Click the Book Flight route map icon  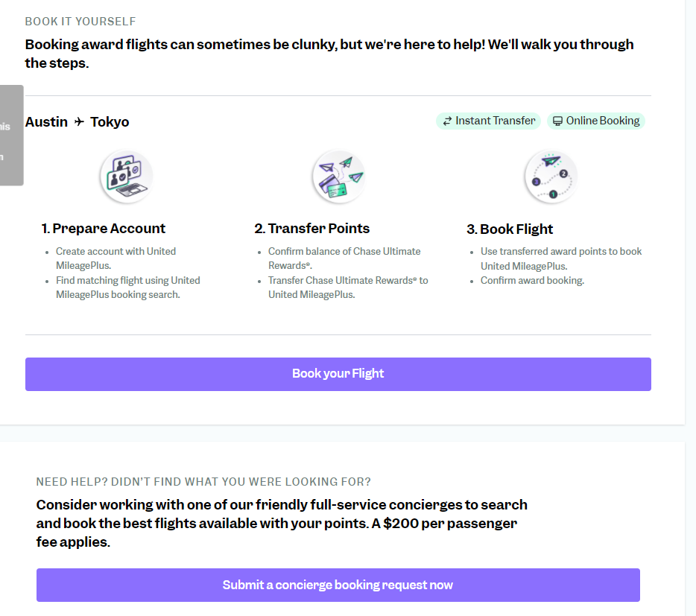pyautogui.click(x=551, y=177)
